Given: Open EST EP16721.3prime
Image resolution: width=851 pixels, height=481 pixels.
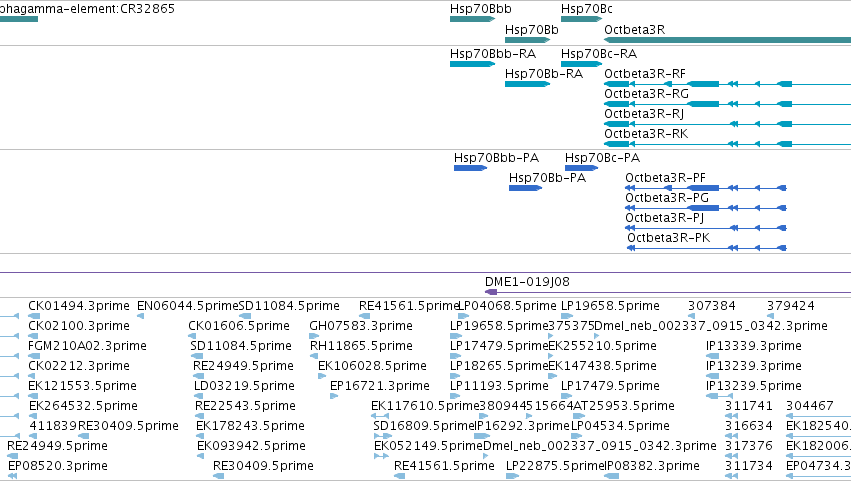Looking at the screenshot, I should [x=379, y=387].
